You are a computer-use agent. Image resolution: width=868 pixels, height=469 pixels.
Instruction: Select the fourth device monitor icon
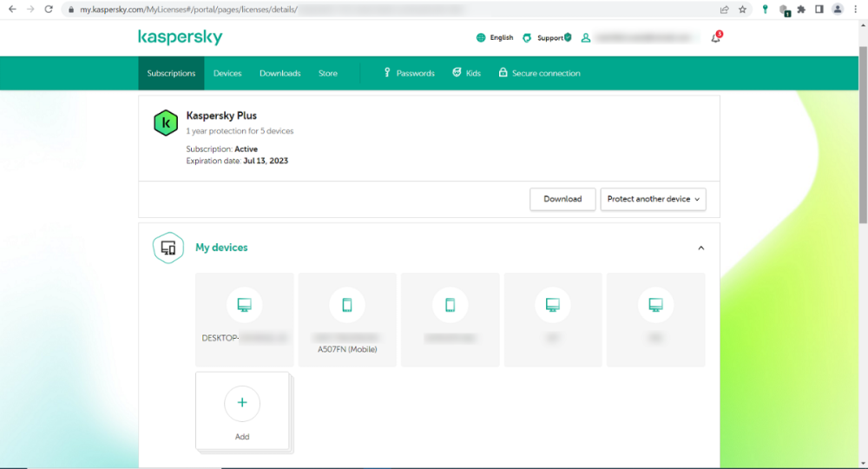coord(552,305)
